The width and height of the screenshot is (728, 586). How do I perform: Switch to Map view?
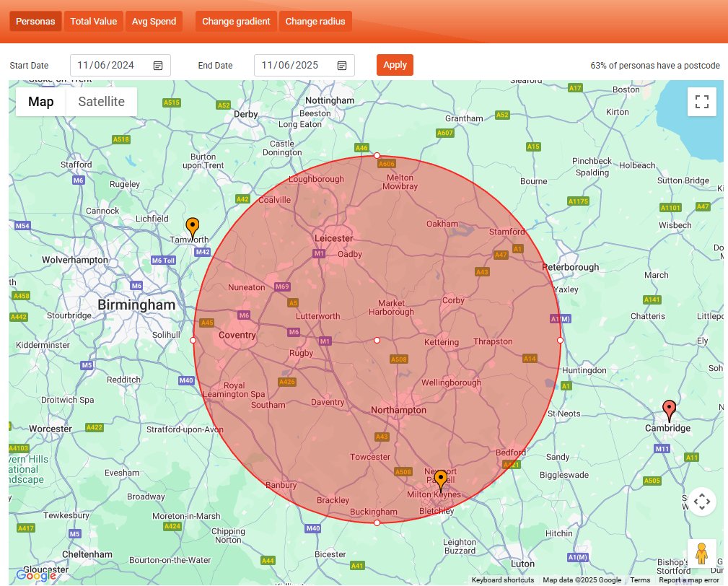pos(40,101)
